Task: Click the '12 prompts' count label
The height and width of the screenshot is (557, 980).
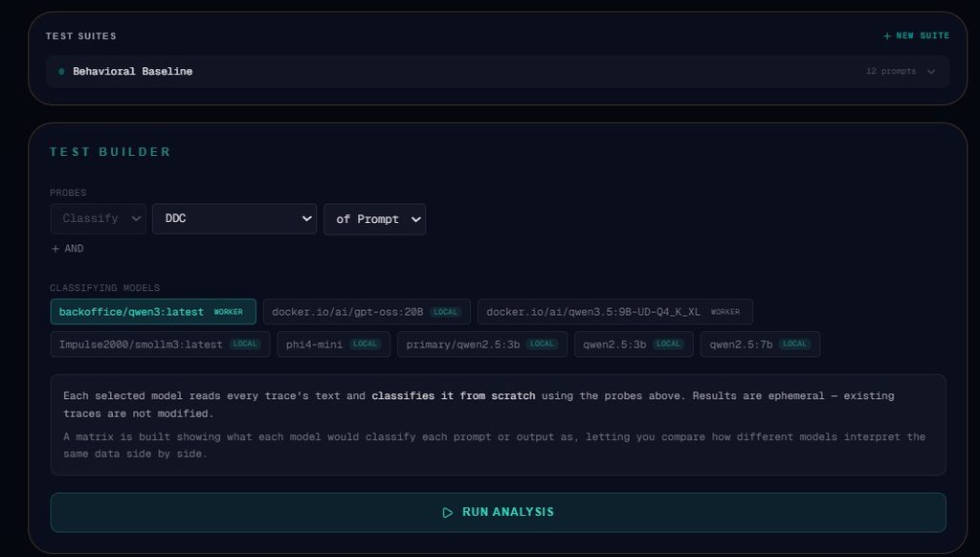Action: pos(891,71)
